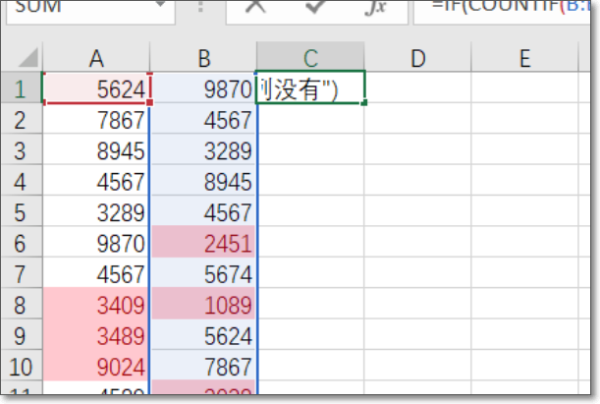Select the row 1 header
This screenshot has height=404, width=600.
tap(21, 89)
